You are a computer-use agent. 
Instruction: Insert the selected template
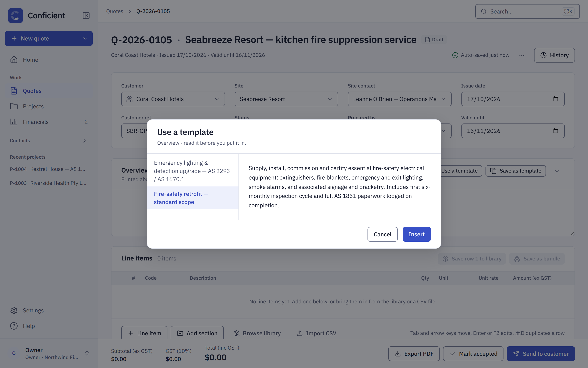pyautogui.click(x=416, y=234)
